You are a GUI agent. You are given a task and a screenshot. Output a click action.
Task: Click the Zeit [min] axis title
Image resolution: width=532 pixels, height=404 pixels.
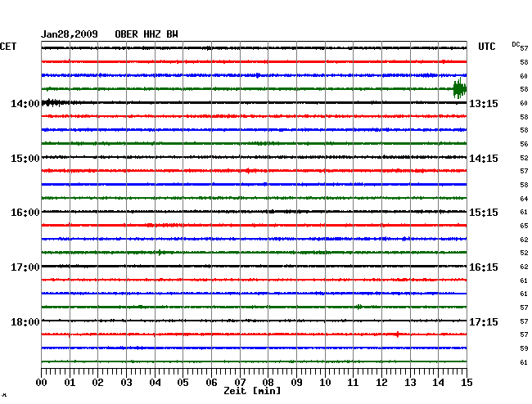(252, 391)
